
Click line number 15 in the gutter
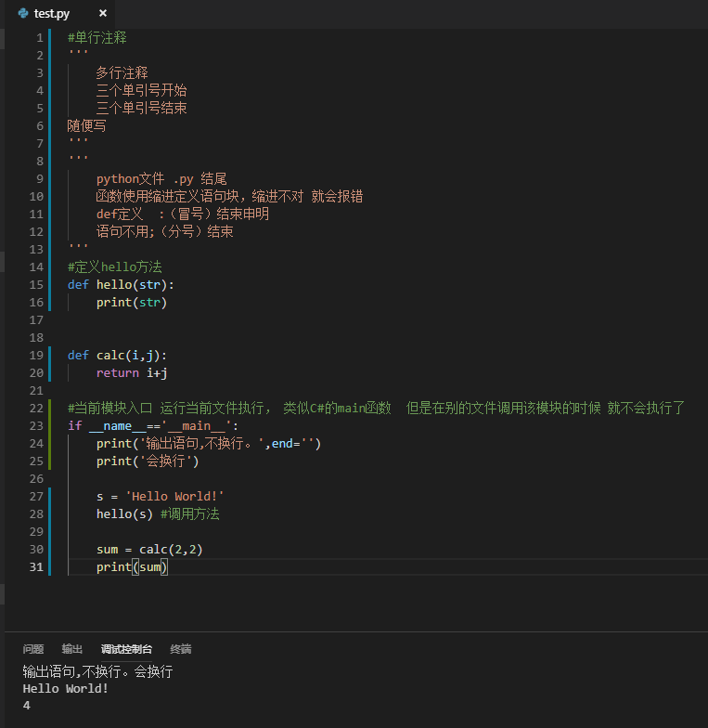36,284
